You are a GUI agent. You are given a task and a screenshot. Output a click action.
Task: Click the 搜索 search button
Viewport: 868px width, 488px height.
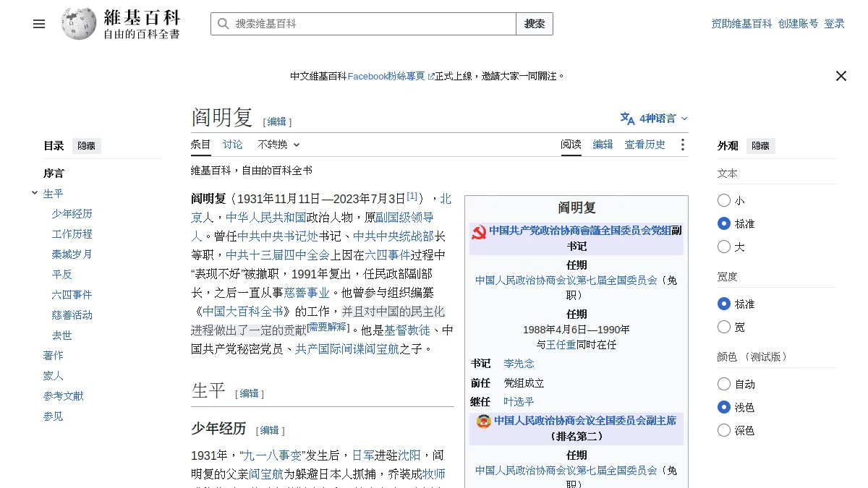click(x=535, y=24)
